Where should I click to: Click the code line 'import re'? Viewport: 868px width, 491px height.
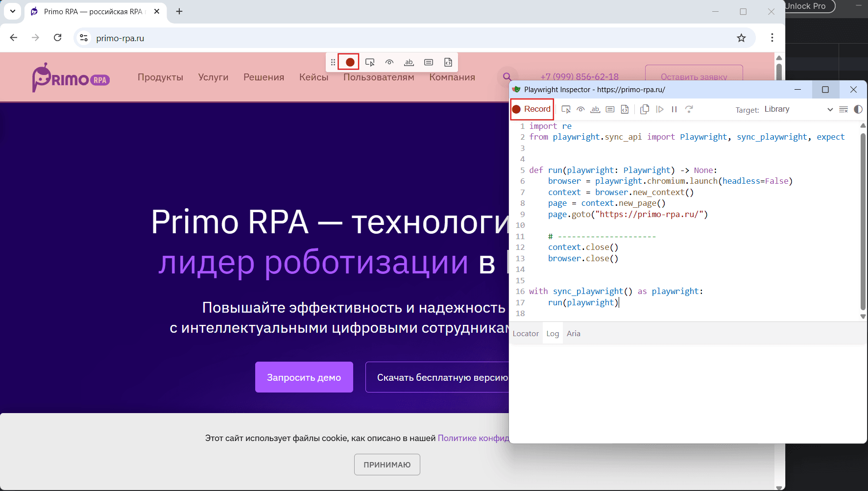coord(550,126)
